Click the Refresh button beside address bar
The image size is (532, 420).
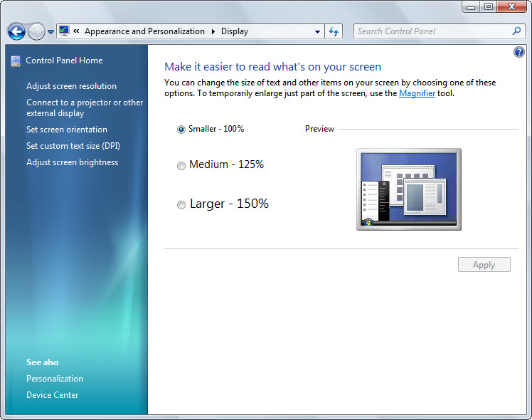[x=334, y=31]
